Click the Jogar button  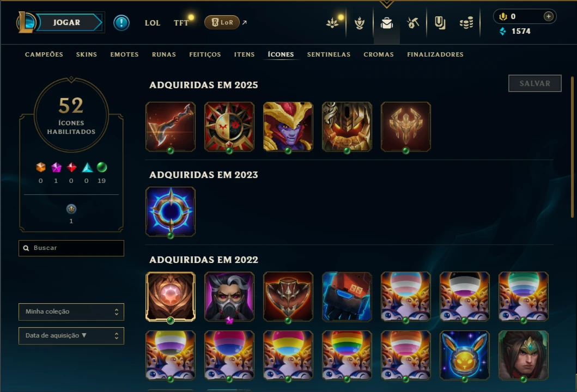click(66, 22)
